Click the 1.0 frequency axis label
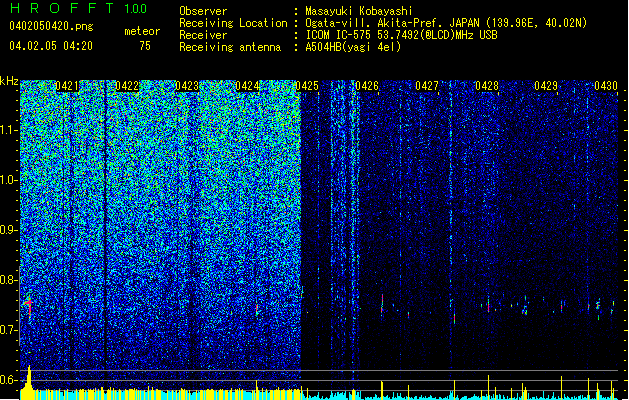 (9, 180)
